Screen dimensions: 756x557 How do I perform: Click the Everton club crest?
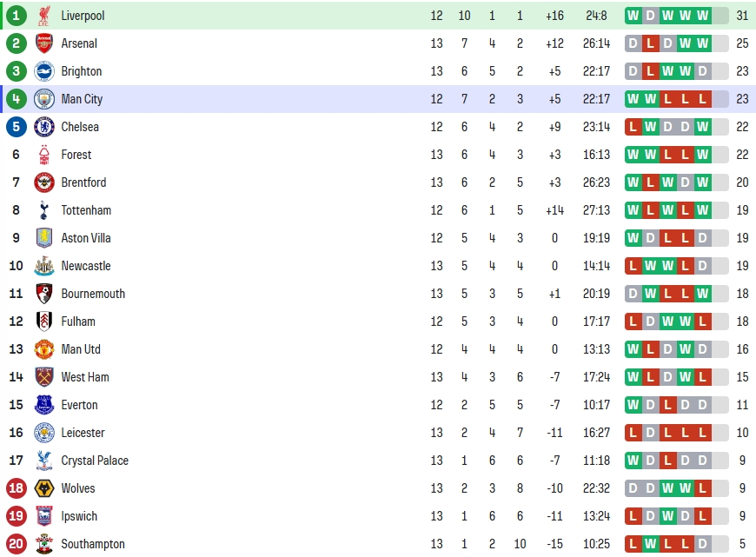coord(43,405)
